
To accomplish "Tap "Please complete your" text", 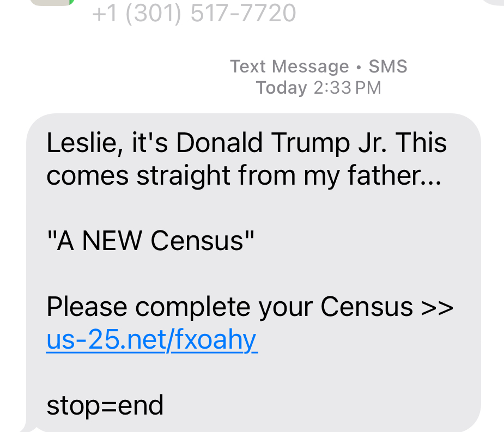I will click(179, 307).
